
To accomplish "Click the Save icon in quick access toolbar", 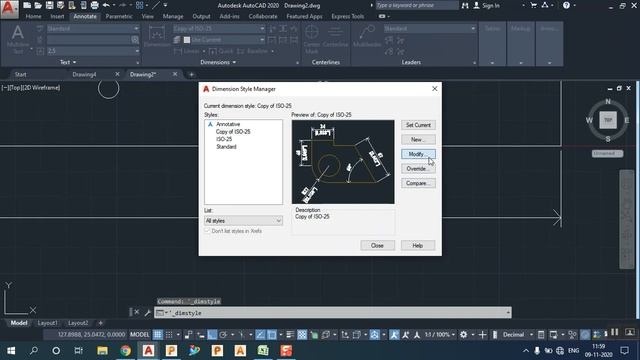I will click(49, 5).
